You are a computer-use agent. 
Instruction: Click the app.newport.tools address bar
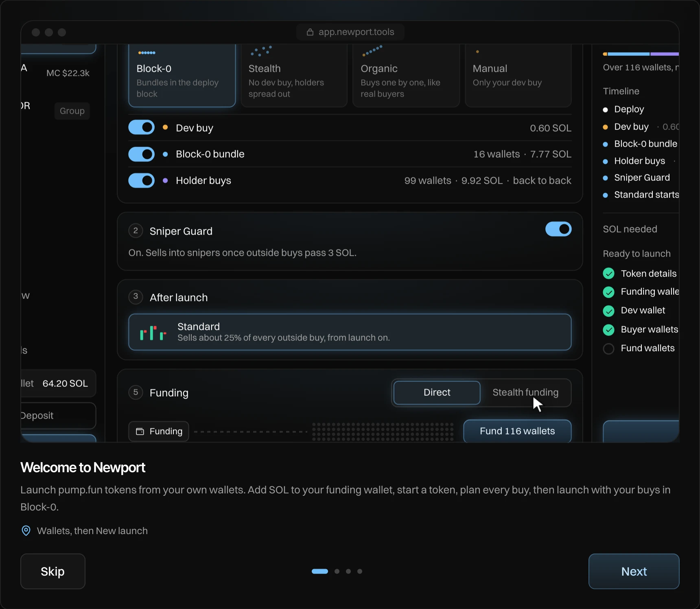tap(350, 32)
